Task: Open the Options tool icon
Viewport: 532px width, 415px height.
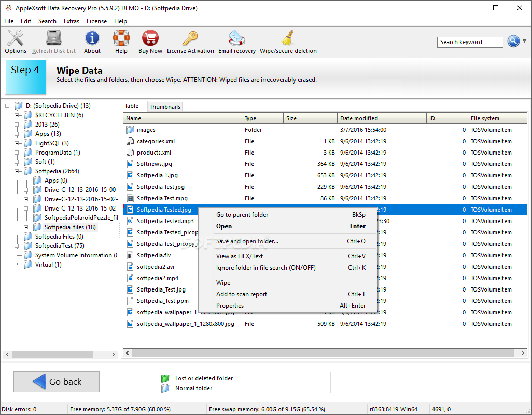Action: 16,38
